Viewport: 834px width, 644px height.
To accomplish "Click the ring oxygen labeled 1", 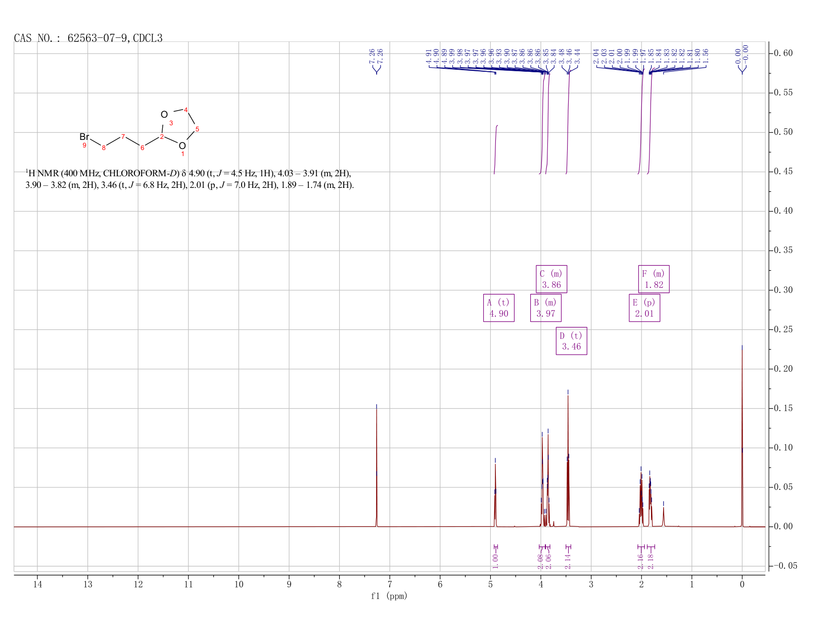I will coord(182,146).
